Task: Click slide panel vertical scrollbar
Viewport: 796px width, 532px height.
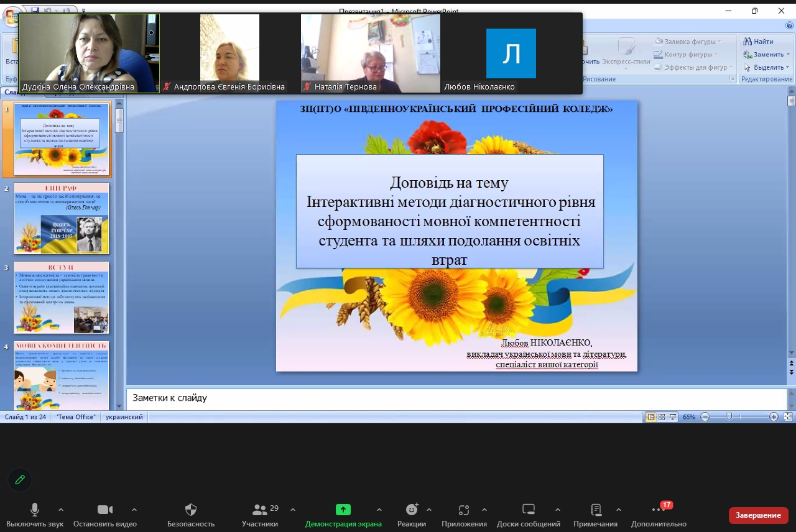Action: (119, 255)
